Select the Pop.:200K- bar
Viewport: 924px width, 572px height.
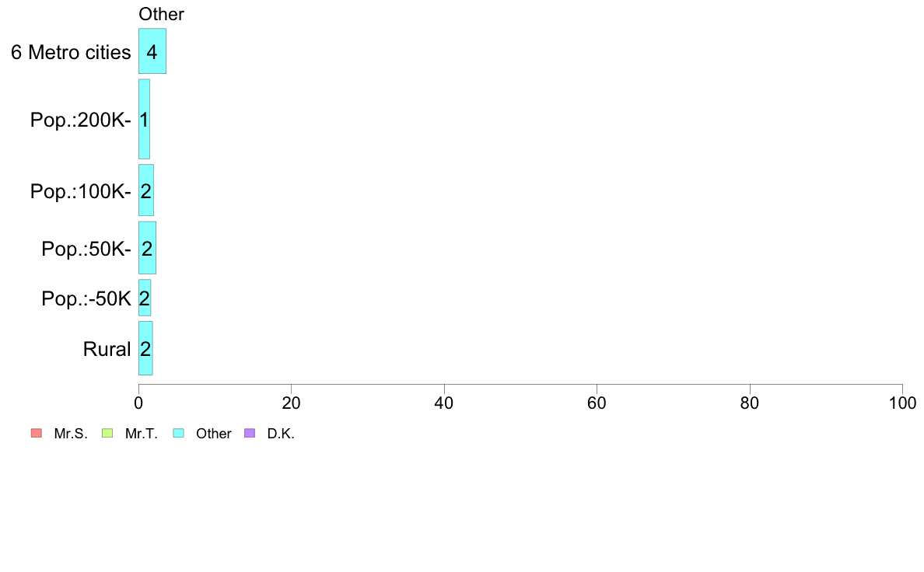(x=145, y=119)
